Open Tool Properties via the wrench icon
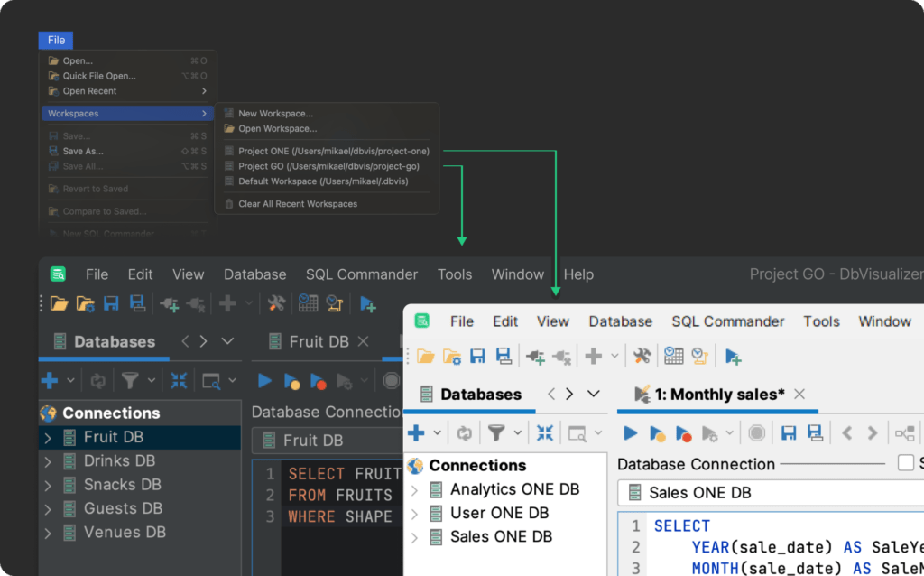This screenshot has height=576, width=924. click(642, 356)
